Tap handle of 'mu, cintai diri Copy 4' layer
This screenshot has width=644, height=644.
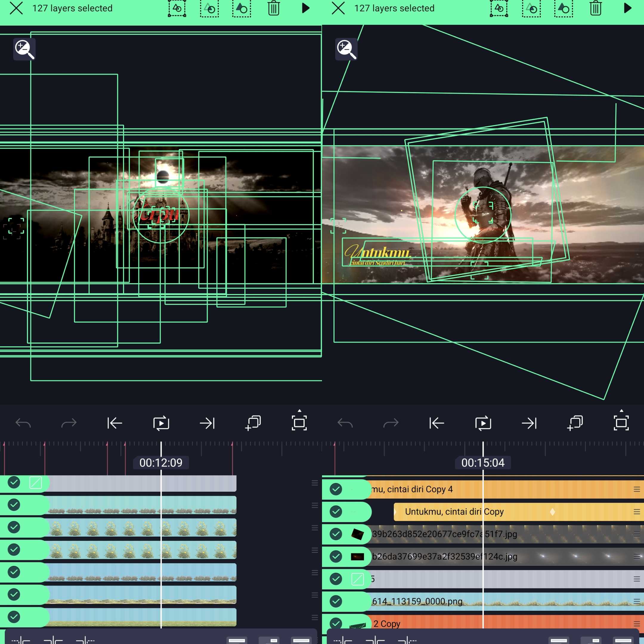637,489
